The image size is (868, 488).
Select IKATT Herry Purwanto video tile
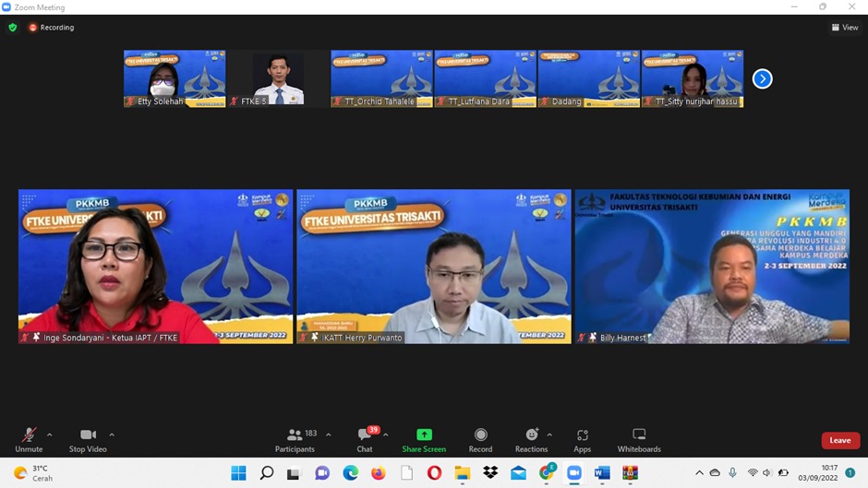click(434, 267)
